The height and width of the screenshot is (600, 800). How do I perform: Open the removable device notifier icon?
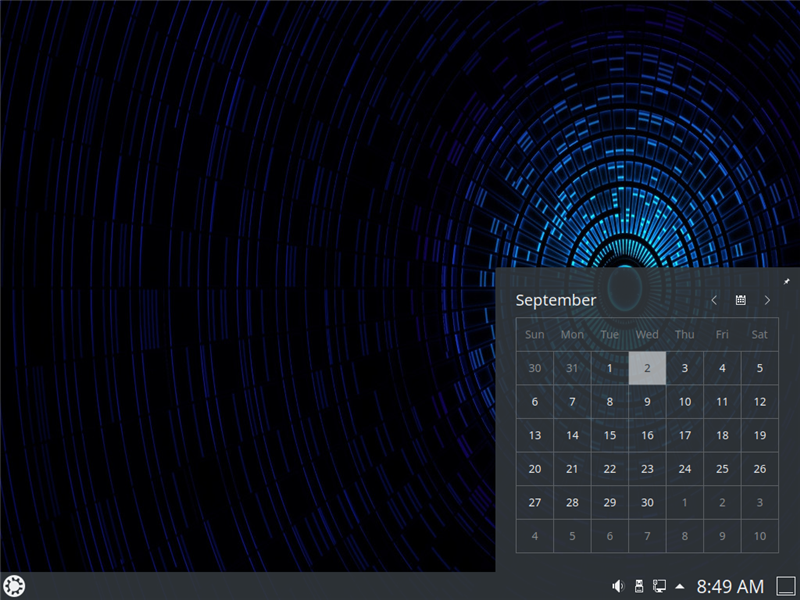pyautogui.click(x=638, y=586)
